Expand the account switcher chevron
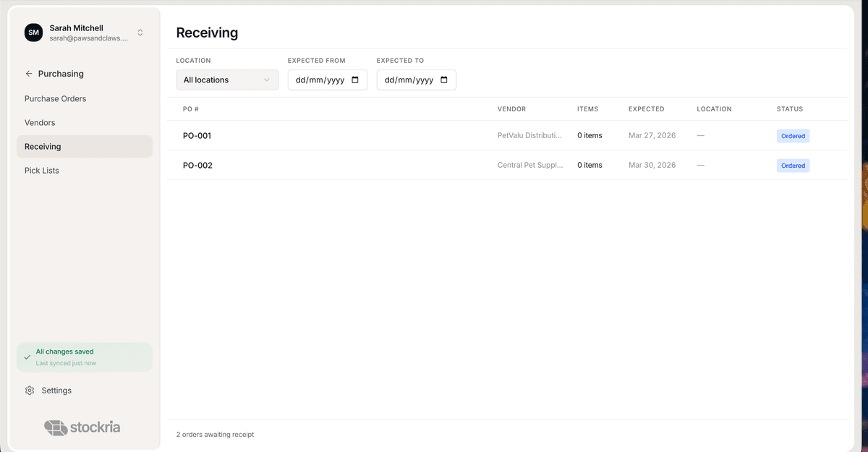This screenshot has height=452, width=868. (140, 32)
